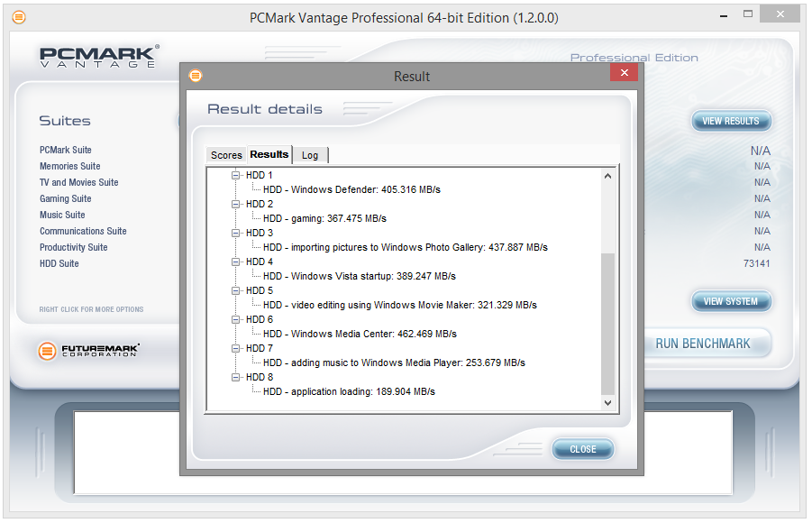Select importing pictures to Windows Photo Gallery result

(406, 248)
